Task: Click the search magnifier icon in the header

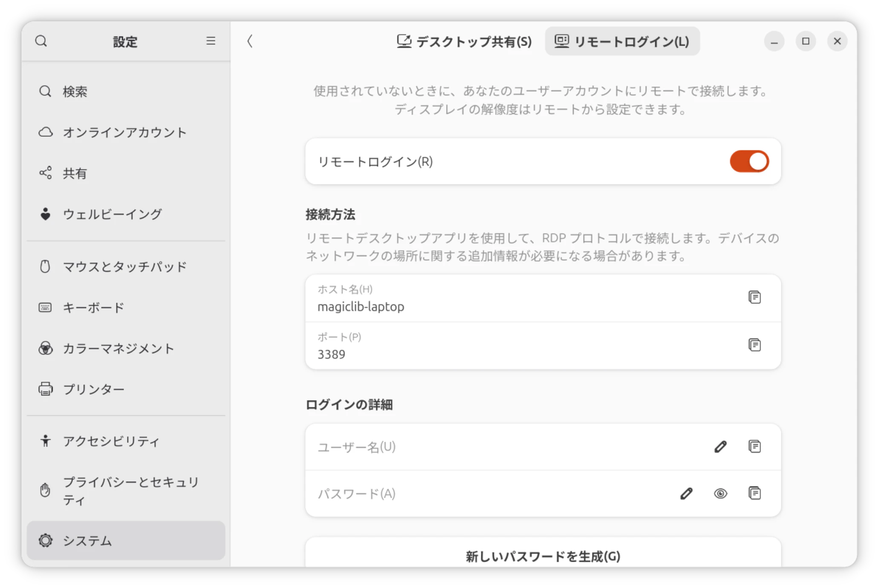Action: pos(41,41)
